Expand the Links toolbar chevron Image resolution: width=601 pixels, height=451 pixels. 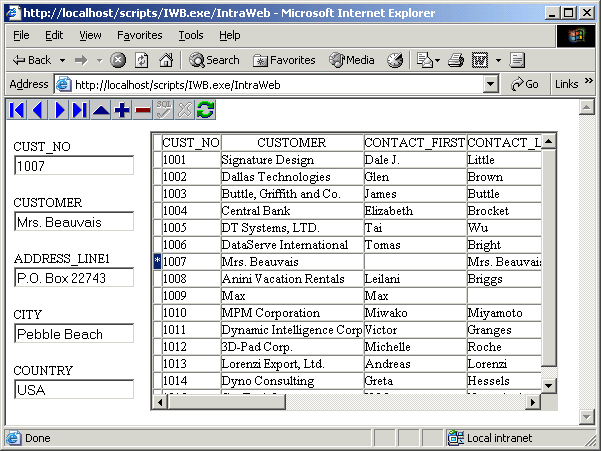[x=588, y=80]
